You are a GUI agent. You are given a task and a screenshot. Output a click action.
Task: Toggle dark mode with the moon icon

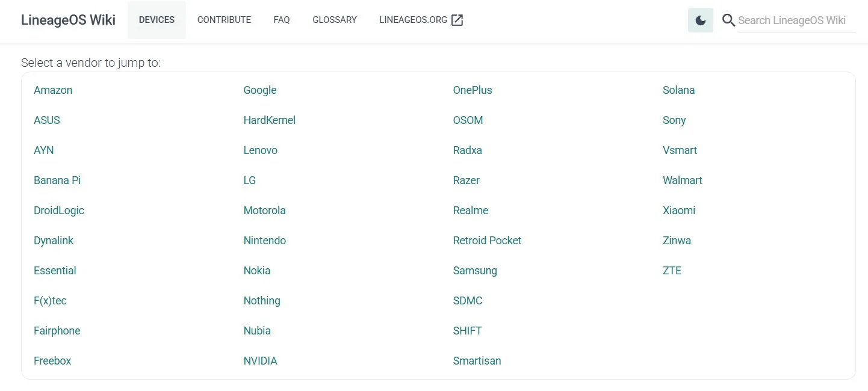tap(700, 20)
